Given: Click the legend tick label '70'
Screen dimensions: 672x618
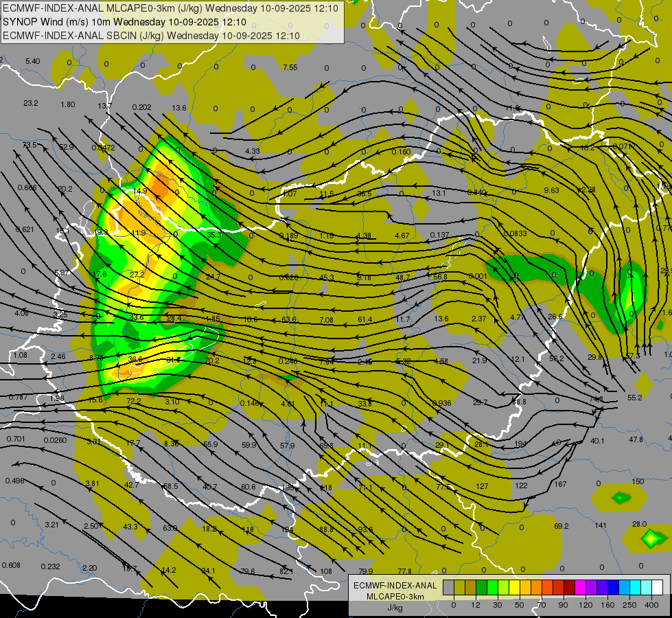Looking at the screenshot, I should (542, 605).
